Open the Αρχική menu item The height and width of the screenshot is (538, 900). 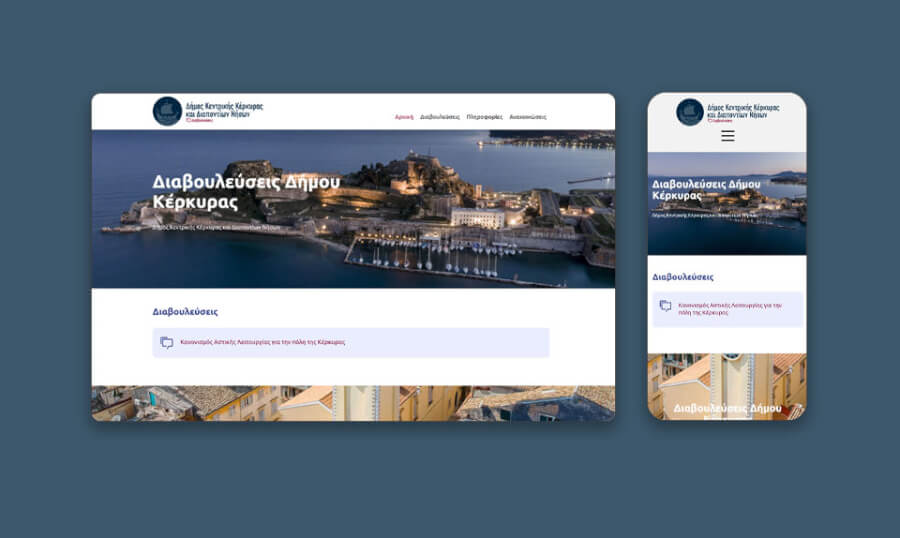pos(404,117)
